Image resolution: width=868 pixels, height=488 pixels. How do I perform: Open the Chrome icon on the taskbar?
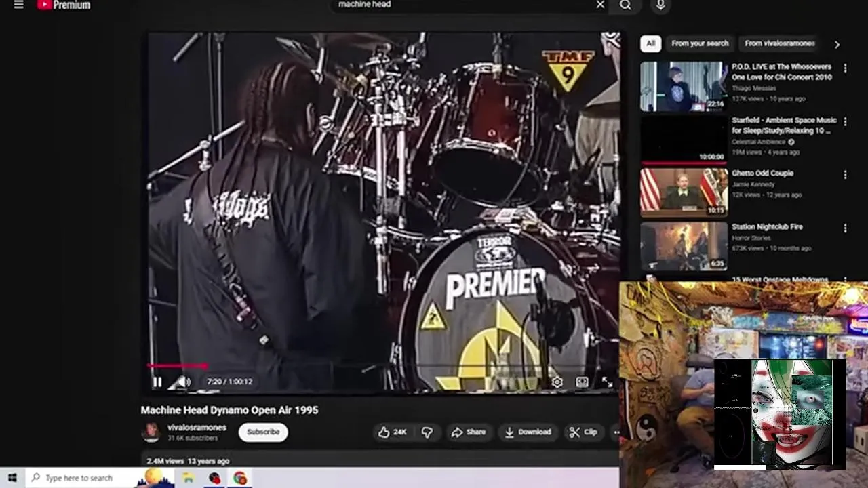[240, 478]
